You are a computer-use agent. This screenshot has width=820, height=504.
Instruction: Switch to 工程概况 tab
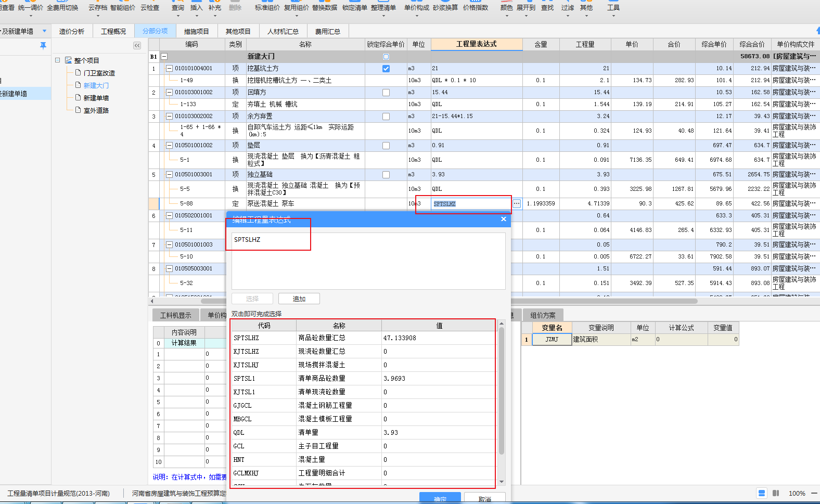coord(113,31)
